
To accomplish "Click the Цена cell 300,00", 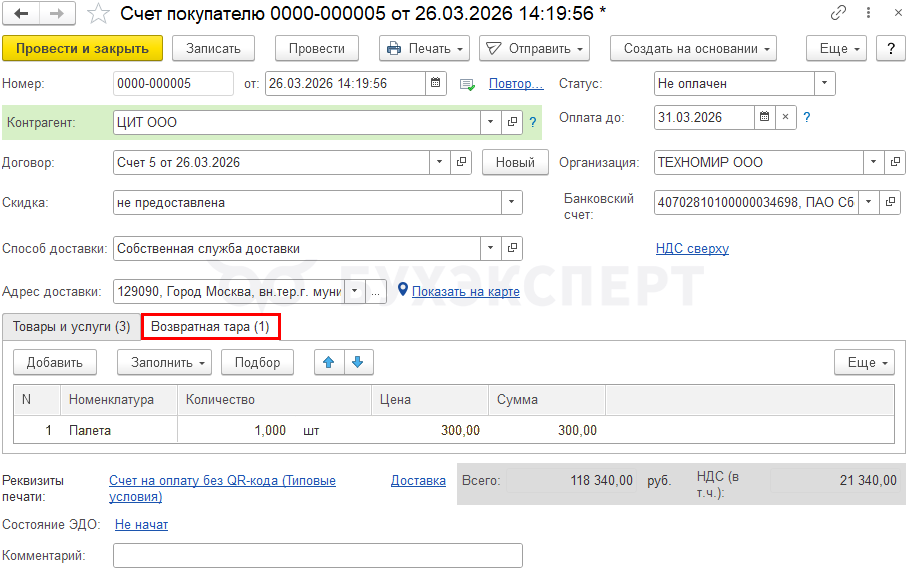I will pos(430,430).
